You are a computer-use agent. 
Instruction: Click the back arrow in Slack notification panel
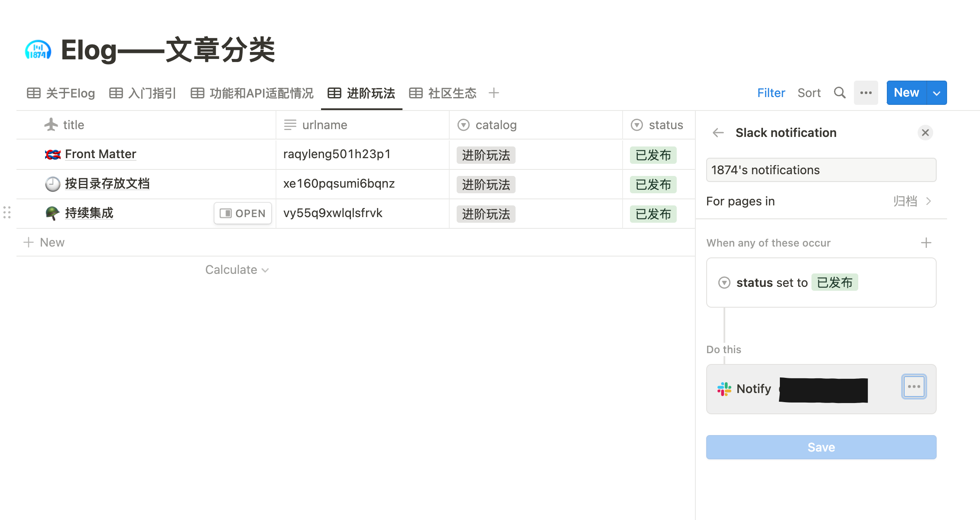(x=718, y=133)
